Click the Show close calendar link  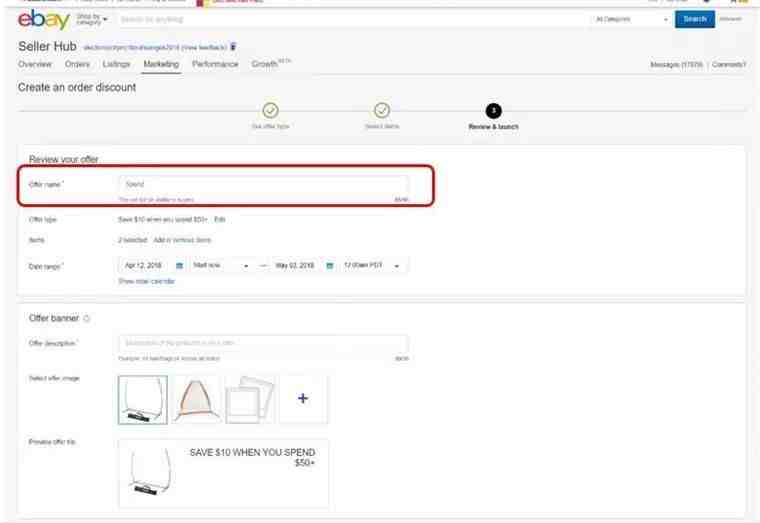[146, 281]
